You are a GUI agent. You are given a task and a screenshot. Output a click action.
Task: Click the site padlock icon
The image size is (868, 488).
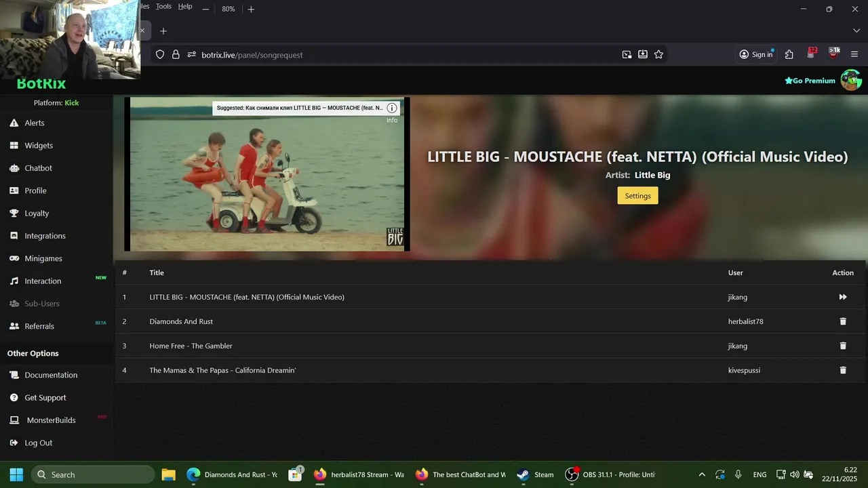[176, 54]
